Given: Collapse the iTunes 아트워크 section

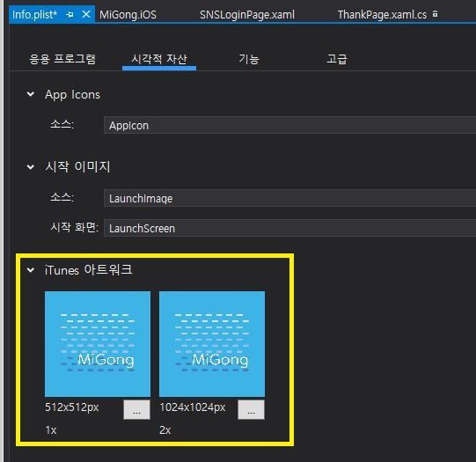Looking at the screenshot, I should (x=31, y=270).
